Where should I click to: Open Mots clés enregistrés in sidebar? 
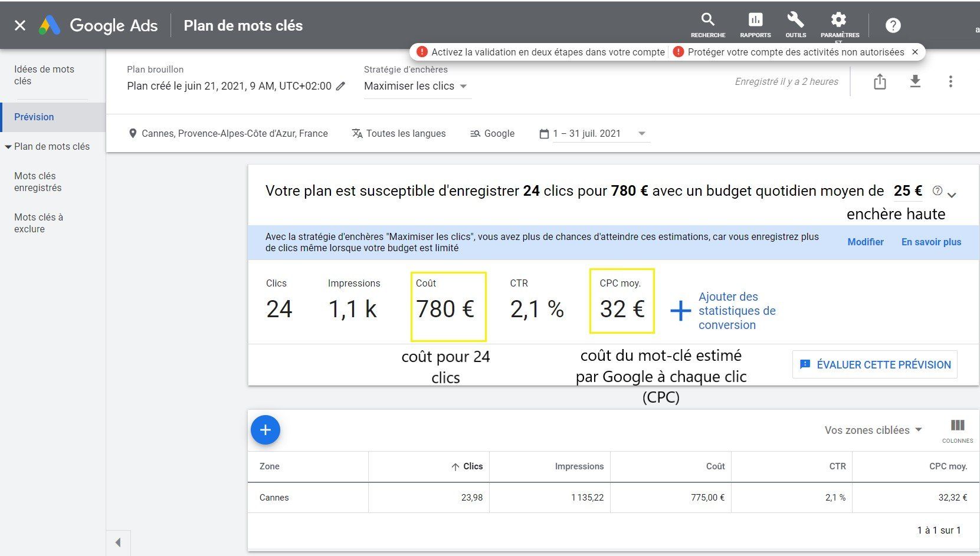pyautogui.click(x=38, y=182)
